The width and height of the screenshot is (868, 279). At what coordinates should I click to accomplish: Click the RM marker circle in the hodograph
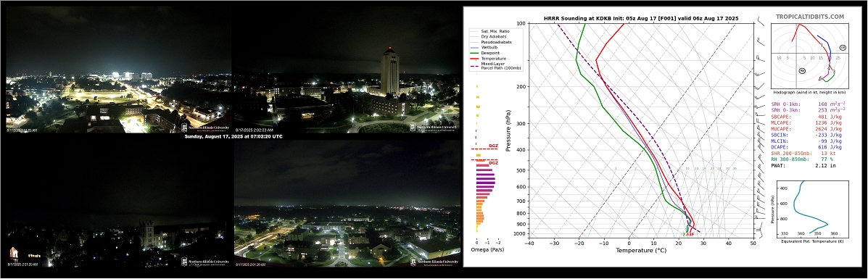[801, 70]
